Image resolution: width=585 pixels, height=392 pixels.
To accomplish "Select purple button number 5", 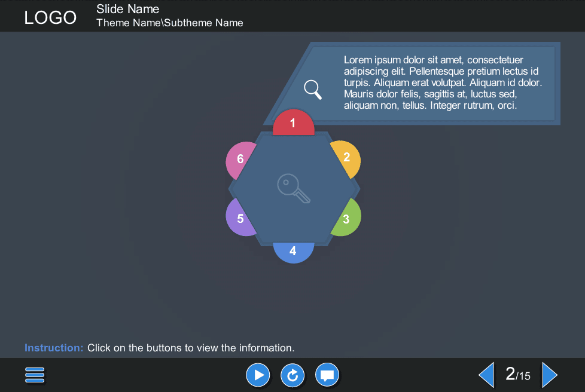I will coord(239,219).
